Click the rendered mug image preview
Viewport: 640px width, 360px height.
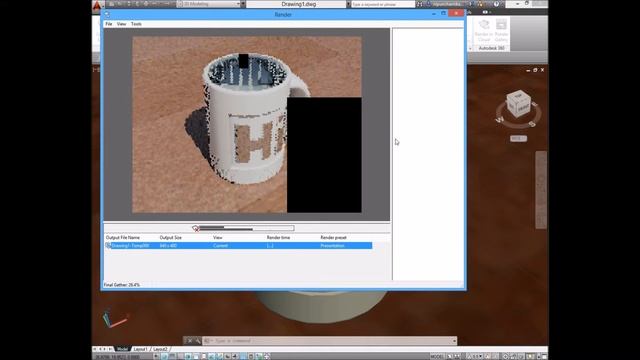[x=247, y=124]
